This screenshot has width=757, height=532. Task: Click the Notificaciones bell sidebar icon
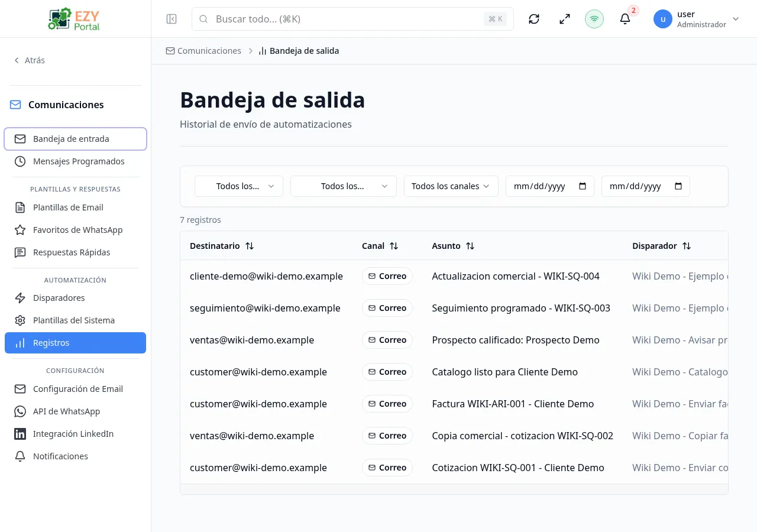[x=20, y=456]
